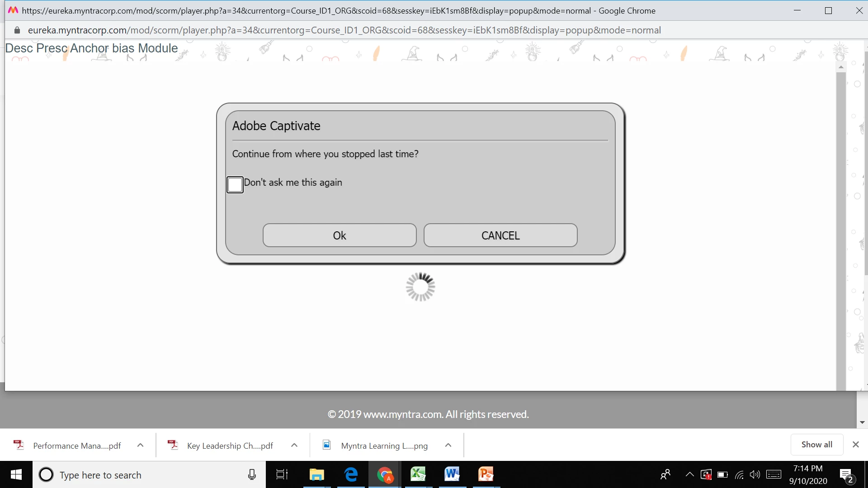
Task: Expand options for Myntra Learning L....png download
Action: click(448, 445)
